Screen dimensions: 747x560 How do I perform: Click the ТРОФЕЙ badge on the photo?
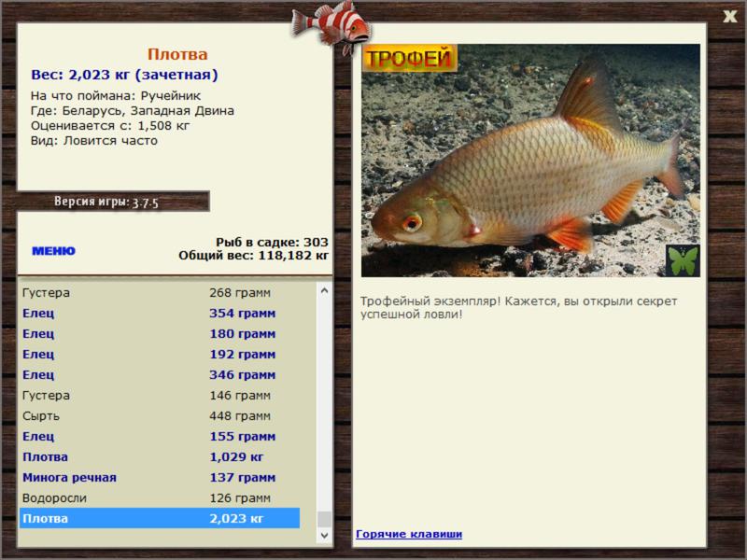409,58
